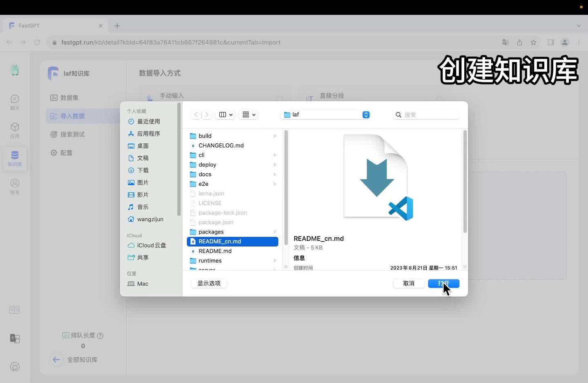Select the 手动输入 manual input method
The width and height of the screenshot is (588, 383).
[x=172, y=95]
